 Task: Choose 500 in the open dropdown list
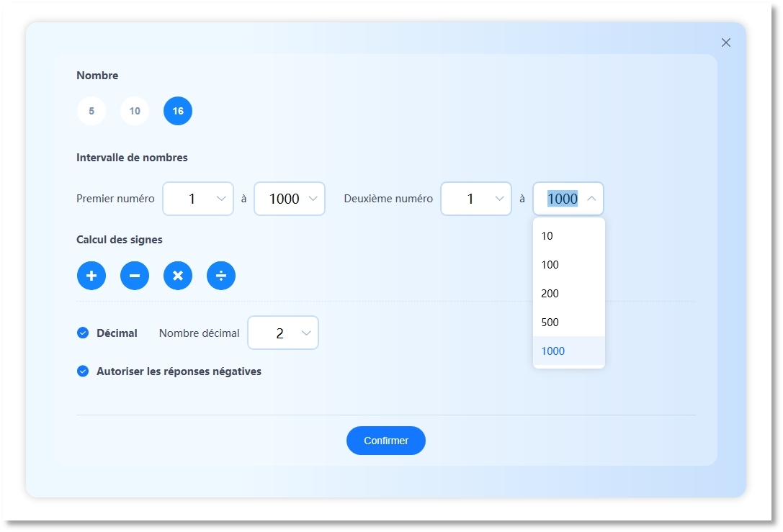click(x=569, y=323)
